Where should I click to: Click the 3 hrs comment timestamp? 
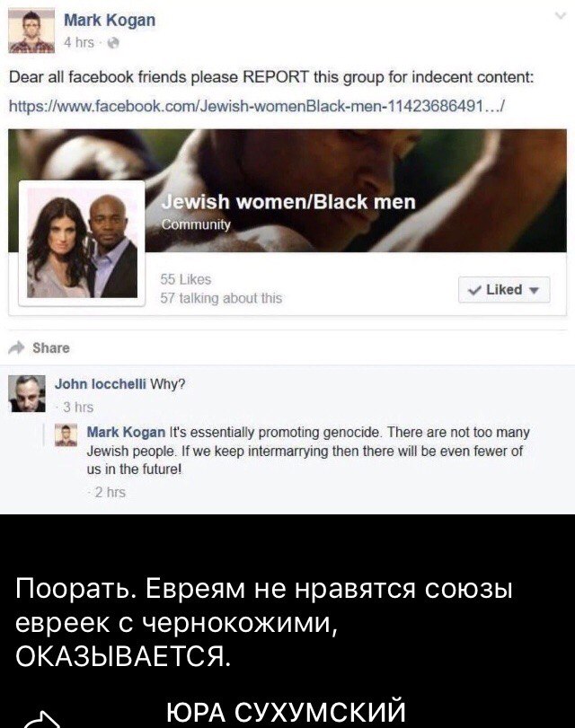77,408
